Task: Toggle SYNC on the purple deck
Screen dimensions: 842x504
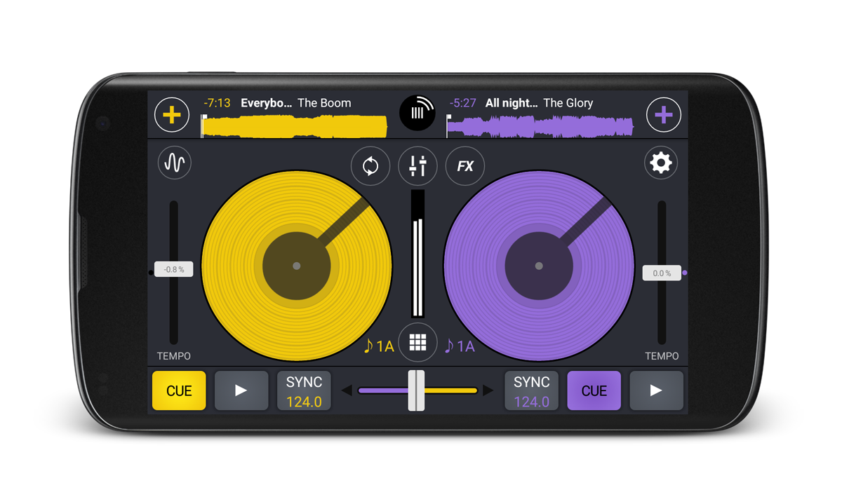Action: click(531, 391)
